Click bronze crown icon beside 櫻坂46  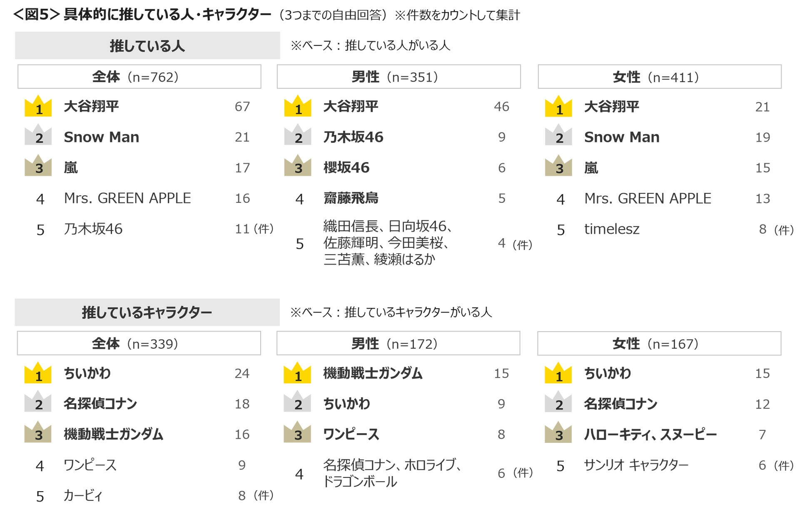pyautogui.click(x=298, y=166)
